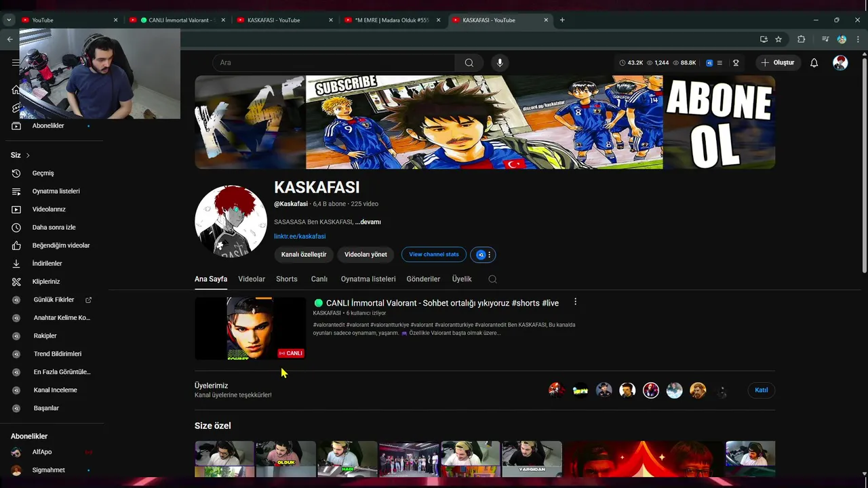Viewport: 868px width, 488px height.
Task: Open the list menu icon beside vidIQ
Action: pyautogui.click(x=719, y=62)
